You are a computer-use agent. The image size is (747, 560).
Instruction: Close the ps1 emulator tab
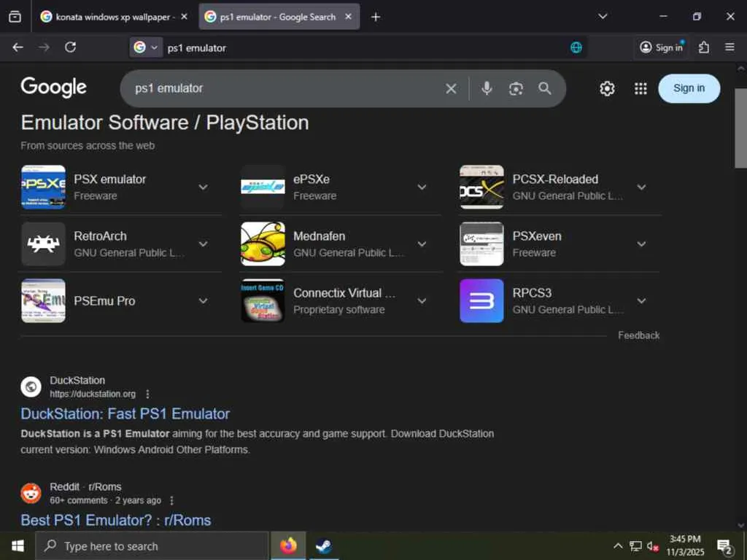348,17
